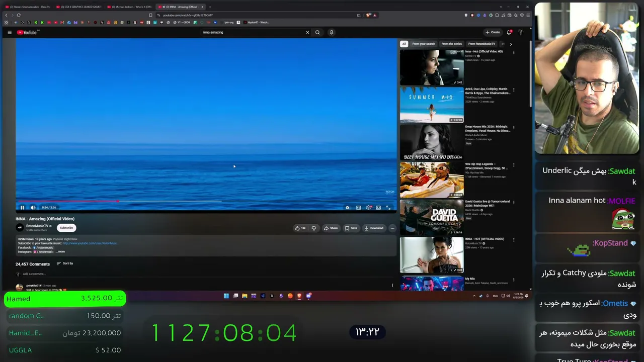Open the YouTube guide hamburger menu
The image size is (644, 362).
click(x=9, y=32)
